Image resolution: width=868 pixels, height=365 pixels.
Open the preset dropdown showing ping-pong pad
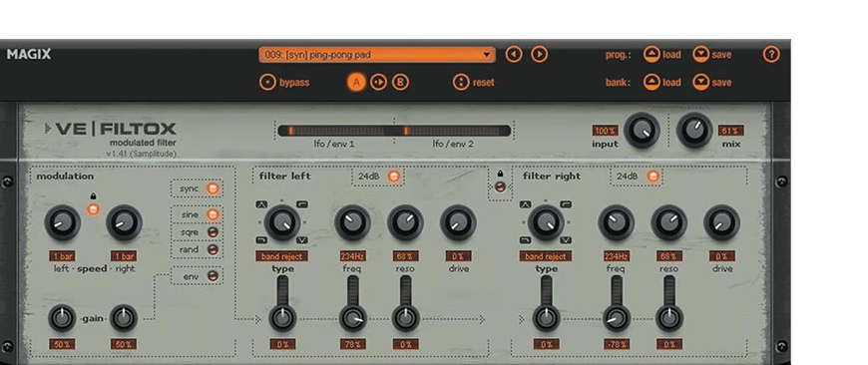[x=377, y=54]
